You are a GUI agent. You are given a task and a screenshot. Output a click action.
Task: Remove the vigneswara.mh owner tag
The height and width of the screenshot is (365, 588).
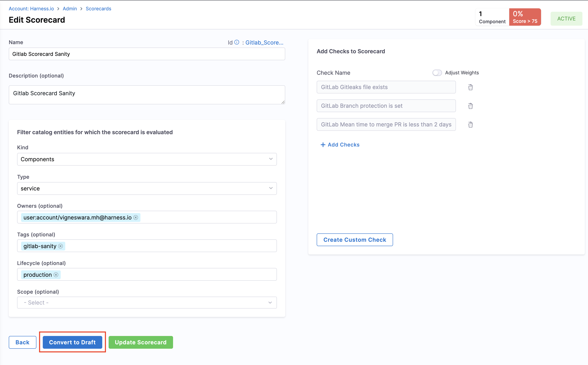point(136,217)
